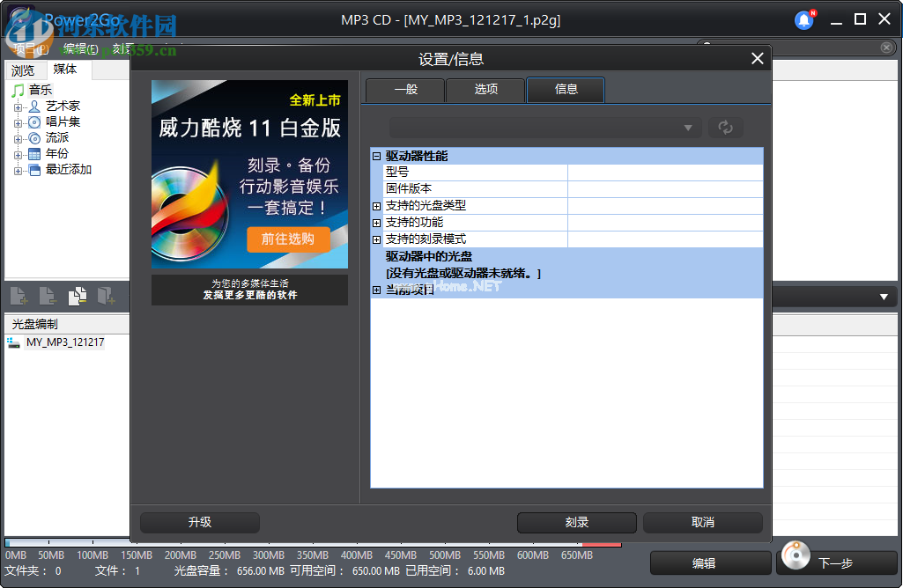Screen dimensions: 903x588
Task: Click the refresh drive info icon
Action: [x=725, y=128]
